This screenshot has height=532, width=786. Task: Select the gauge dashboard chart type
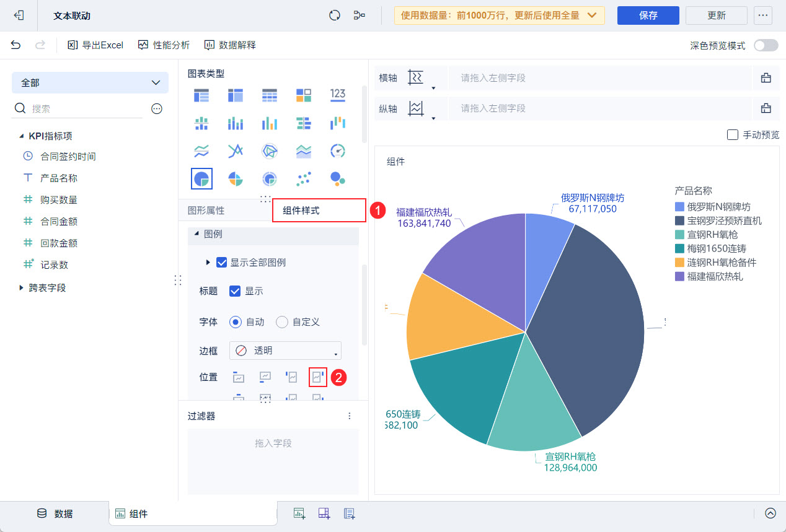338,150
